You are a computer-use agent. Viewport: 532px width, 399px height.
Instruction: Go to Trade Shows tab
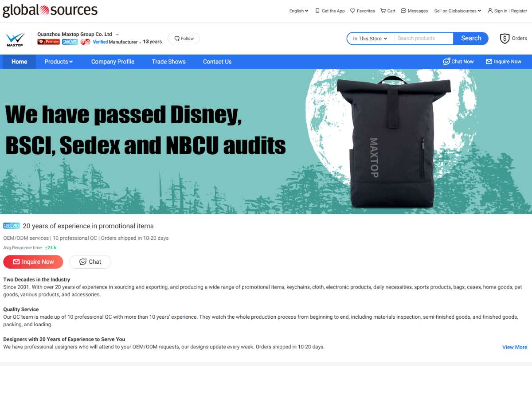168,62
